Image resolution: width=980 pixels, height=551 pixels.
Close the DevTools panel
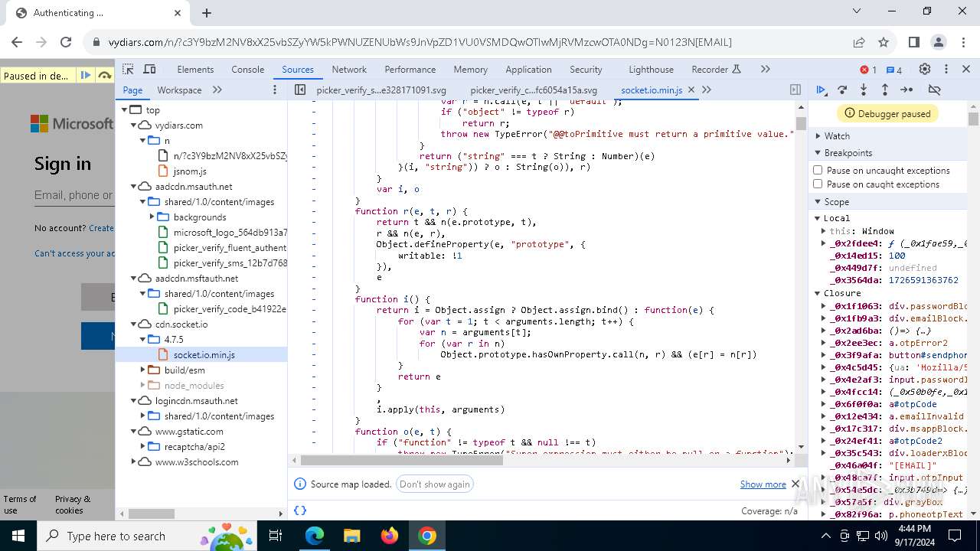click(968, 69)
